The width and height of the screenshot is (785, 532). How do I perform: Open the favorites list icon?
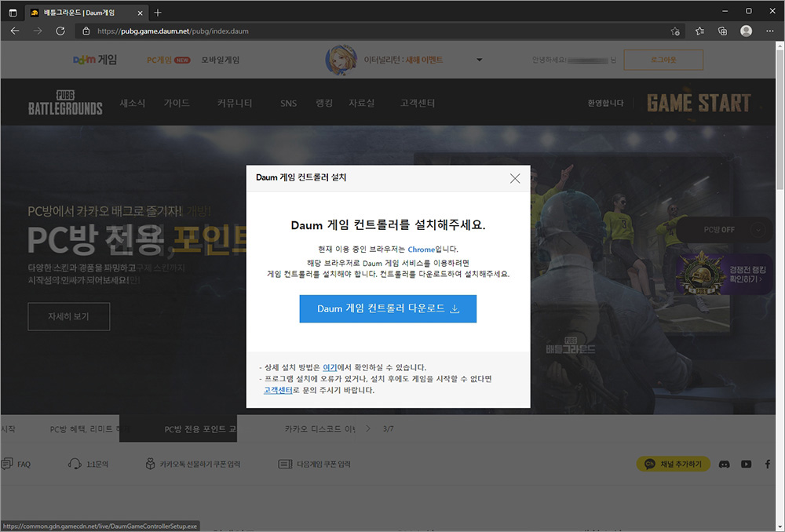(700, 31)
